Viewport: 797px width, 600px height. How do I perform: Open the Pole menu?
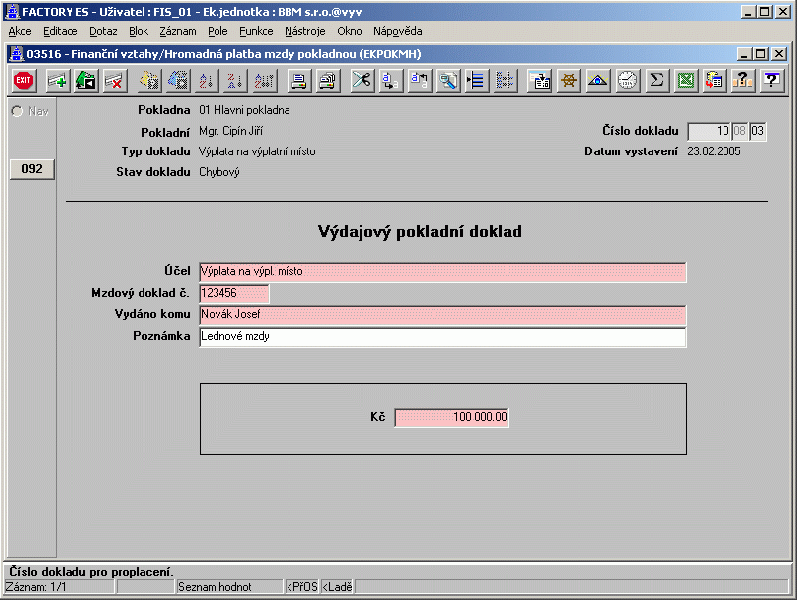(218, 31)
